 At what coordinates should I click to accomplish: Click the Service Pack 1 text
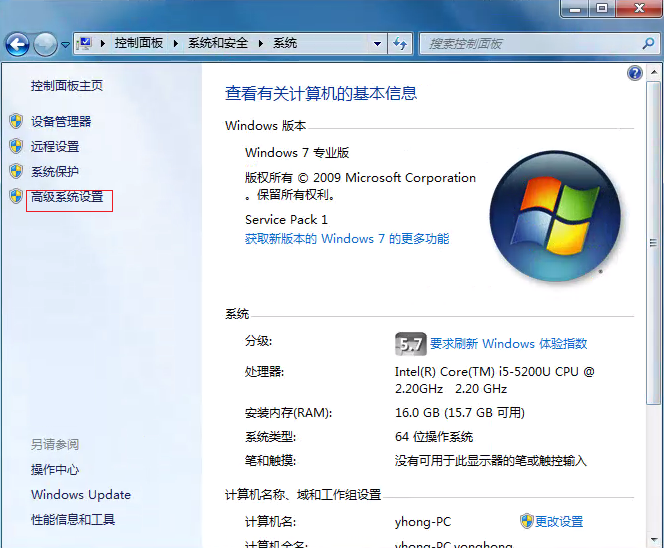(286, 220)
